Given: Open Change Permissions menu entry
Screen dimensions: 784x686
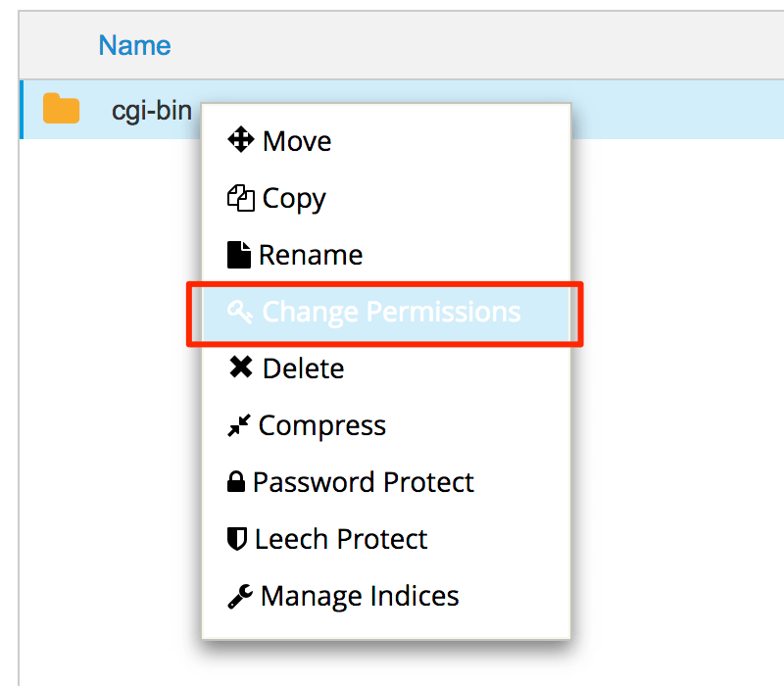Looking at the screenshot, I should coord(391,313).
